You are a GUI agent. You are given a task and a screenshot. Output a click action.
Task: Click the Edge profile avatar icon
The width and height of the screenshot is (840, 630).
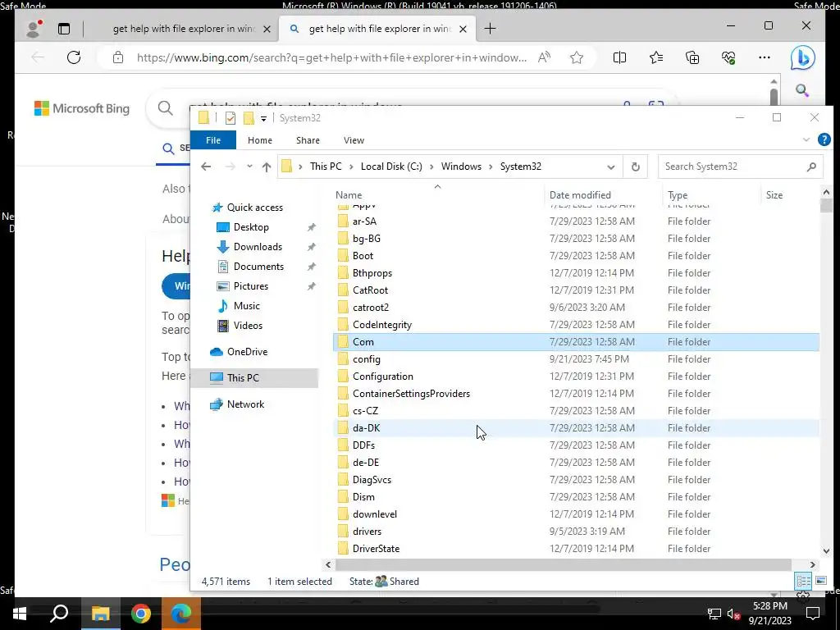coord(34,29)
